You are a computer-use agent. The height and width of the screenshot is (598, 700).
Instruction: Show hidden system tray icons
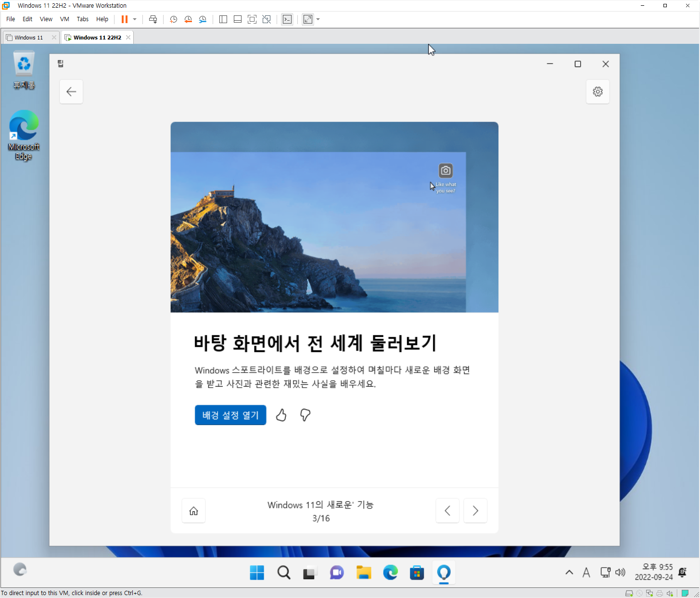569,572
